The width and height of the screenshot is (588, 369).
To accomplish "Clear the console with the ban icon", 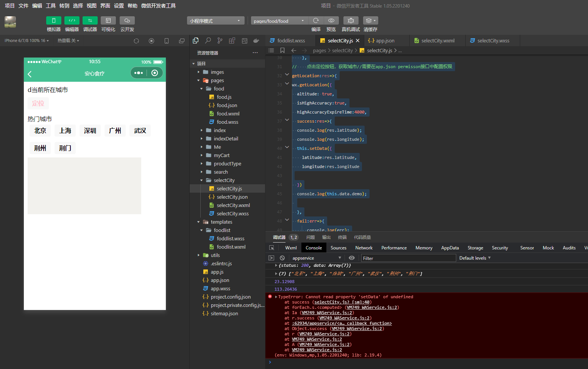I will pos(282,258).
